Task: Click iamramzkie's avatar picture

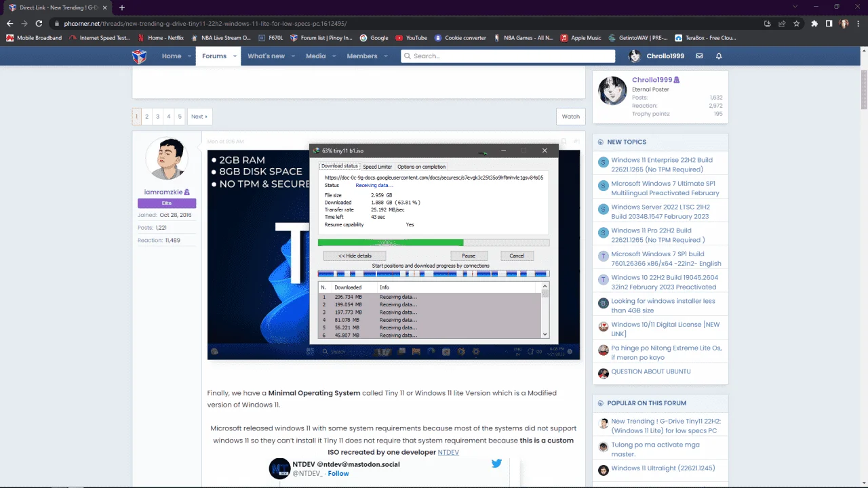Action: tap(167, 158)
